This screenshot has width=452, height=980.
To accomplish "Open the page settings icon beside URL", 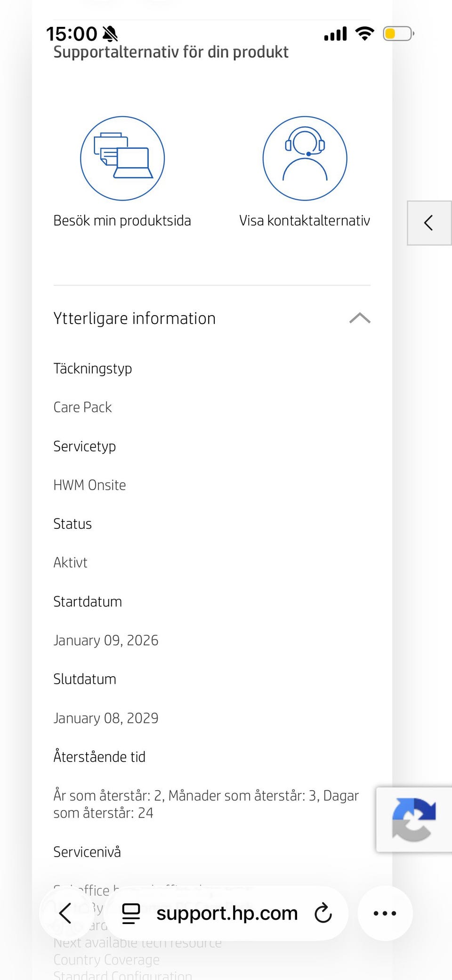I will tap(131, 913).
